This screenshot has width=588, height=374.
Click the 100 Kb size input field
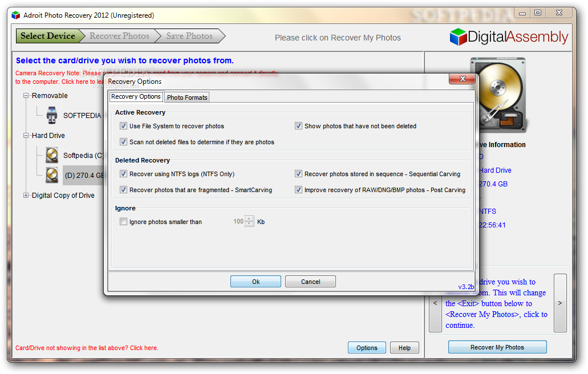click(x=237, y=221)
